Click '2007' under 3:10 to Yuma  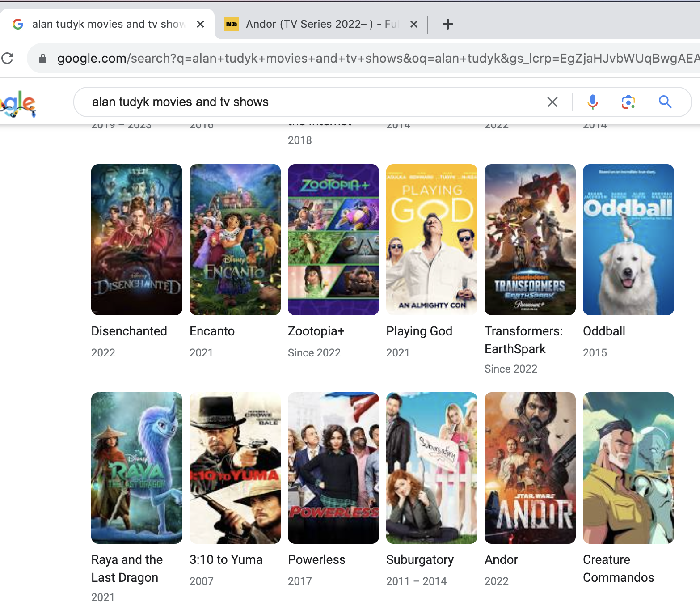click(202, 581)
